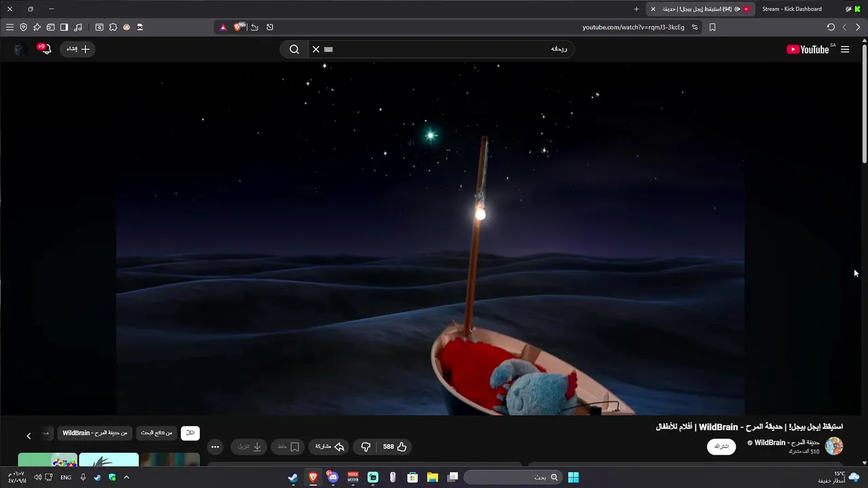The height and width of the screenshot is (488, 868).
Task: Open the extensions puzzle piece icon
Action: pos(113,27)
